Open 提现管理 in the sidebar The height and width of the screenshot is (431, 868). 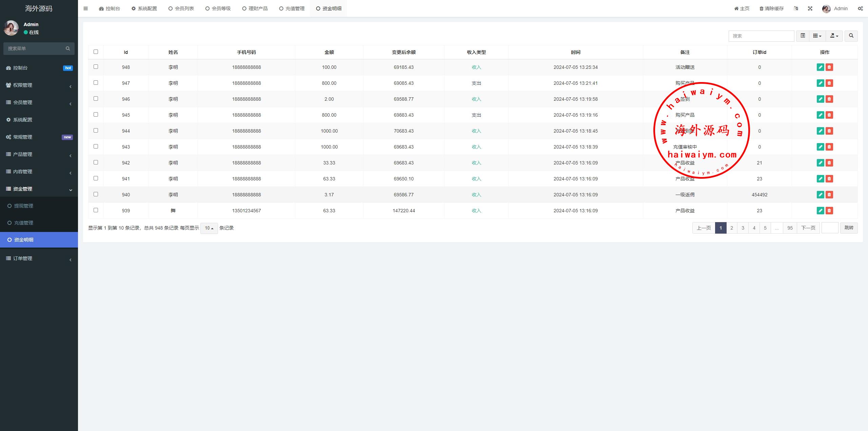pyautogui.click(x=23, y=206)
